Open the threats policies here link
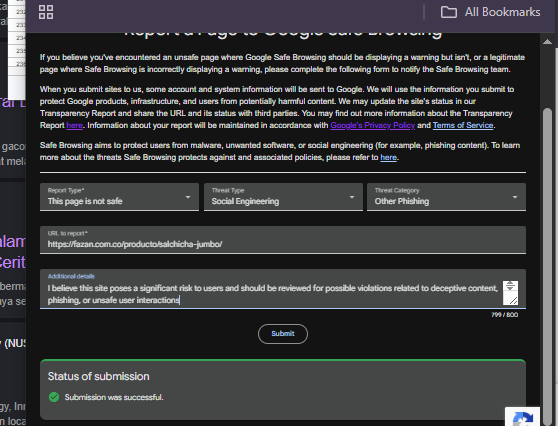The width and height of the screenshot is (558, 426). tap(388, 158)
